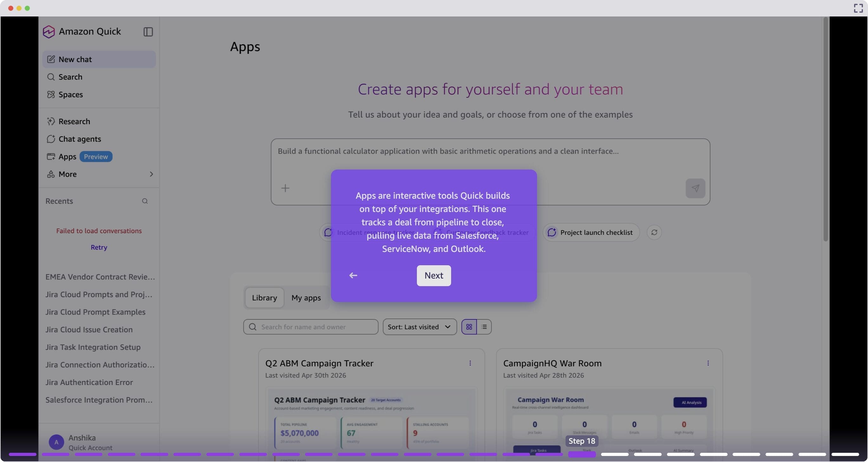The image size is (868, 462).
Task: Open Jira Cloud Prompt Examples conversation
Action: [95, 312]
